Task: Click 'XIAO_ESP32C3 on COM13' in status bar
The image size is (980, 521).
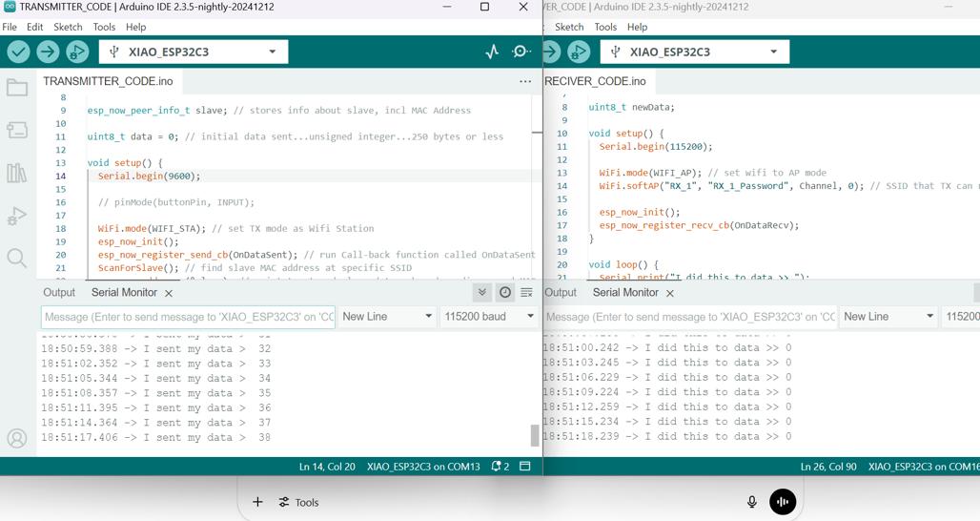Action: point(423,467)
